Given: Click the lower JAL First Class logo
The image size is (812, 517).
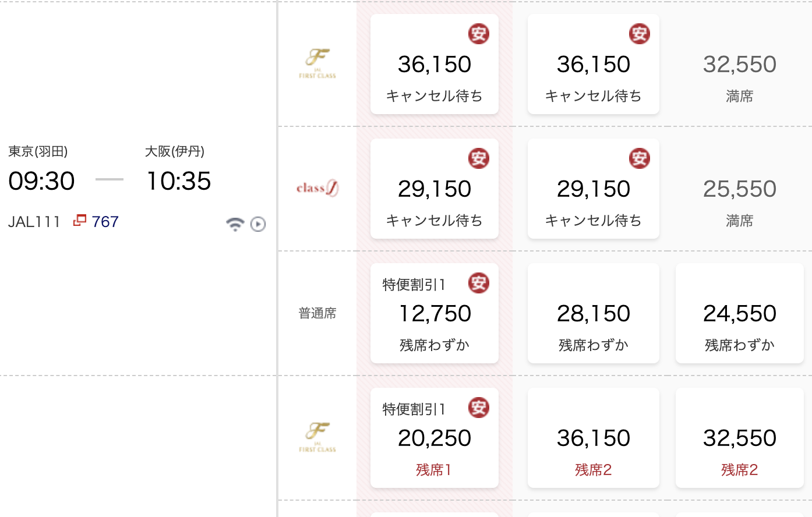Looking at the screenshot, I should [x=317, y=438].
